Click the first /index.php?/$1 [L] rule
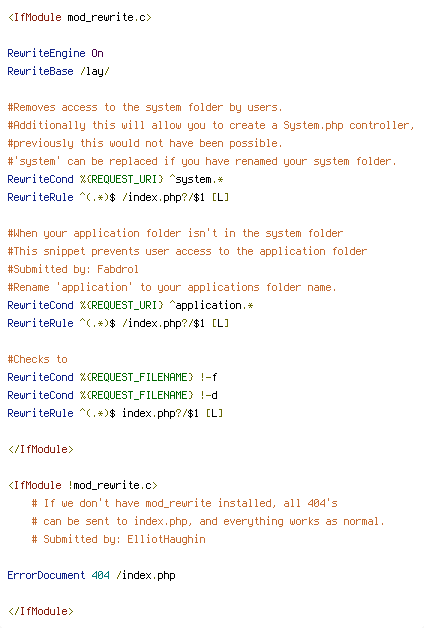Image resolution: width=424 pixels, height=628 pixels. (175, 197)
